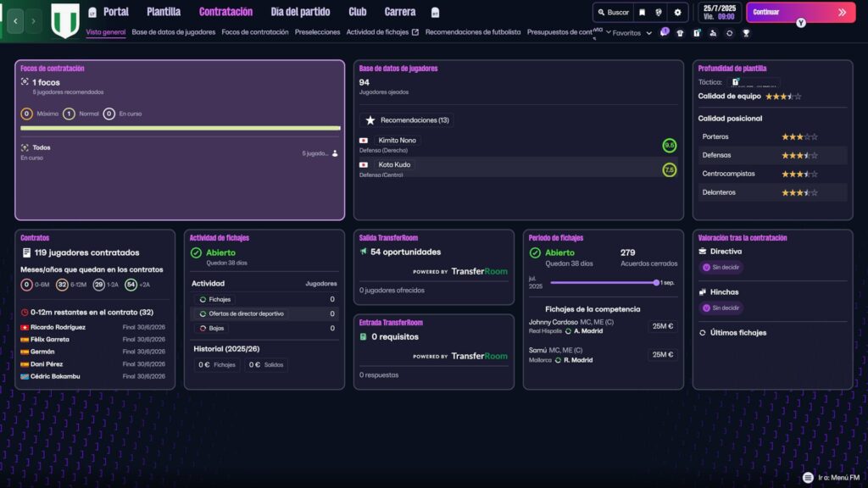
Task: Click the transfer window timeline slider
Action: [x=604, y=283]
